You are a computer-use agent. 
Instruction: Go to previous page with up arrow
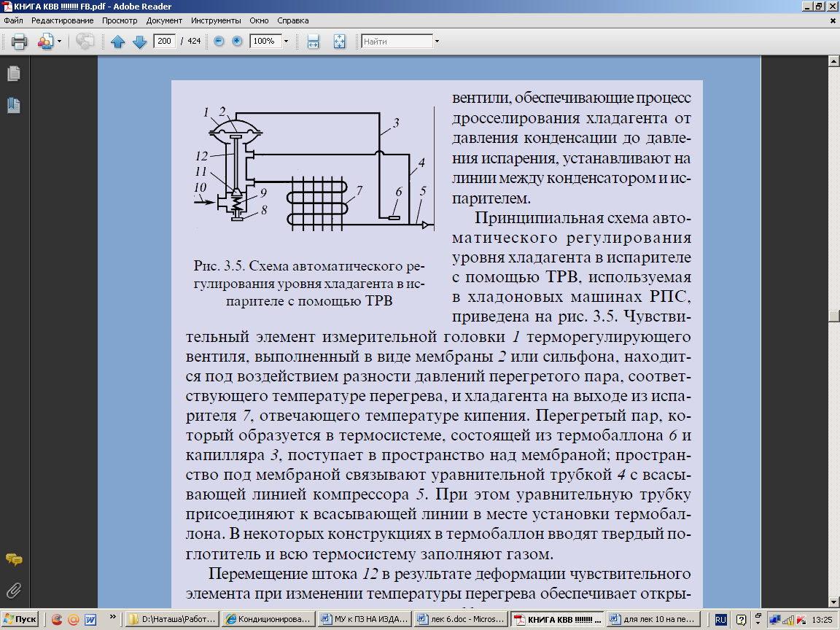(x=118, y=42)
